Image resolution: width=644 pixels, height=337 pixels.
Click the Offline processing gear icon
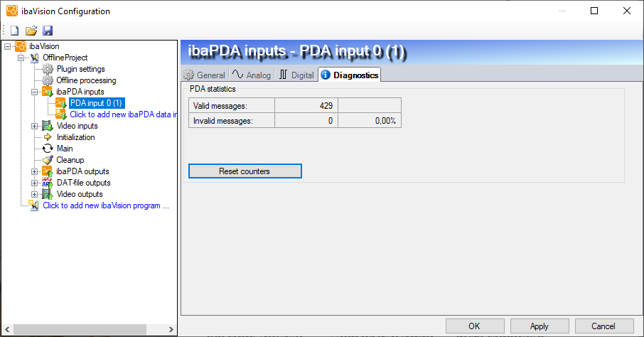[48, 80]
